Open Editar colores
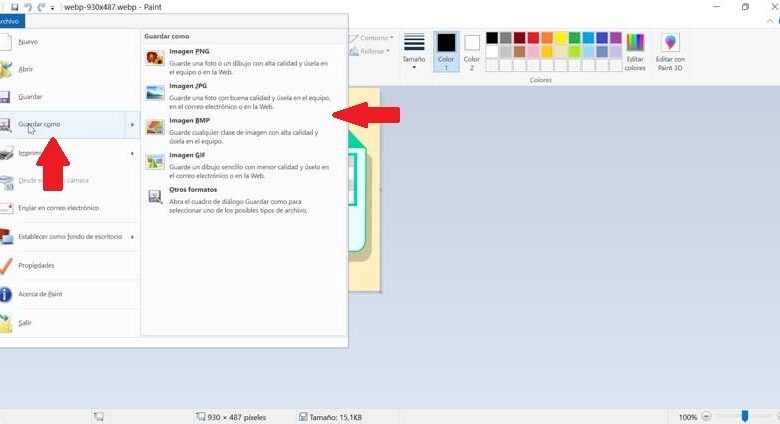 (x=635, y=52)
